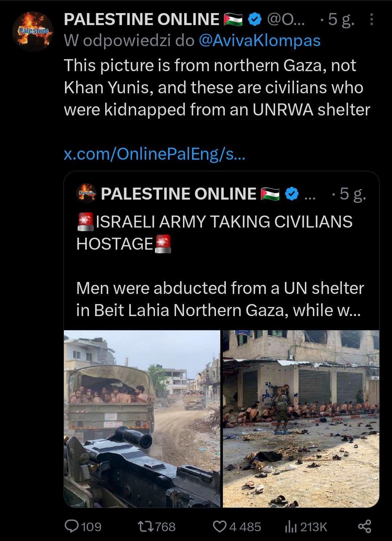Click the reply icon with 109 comments
The height and width of the screenshot is (541, 392).
coord(83,526)
